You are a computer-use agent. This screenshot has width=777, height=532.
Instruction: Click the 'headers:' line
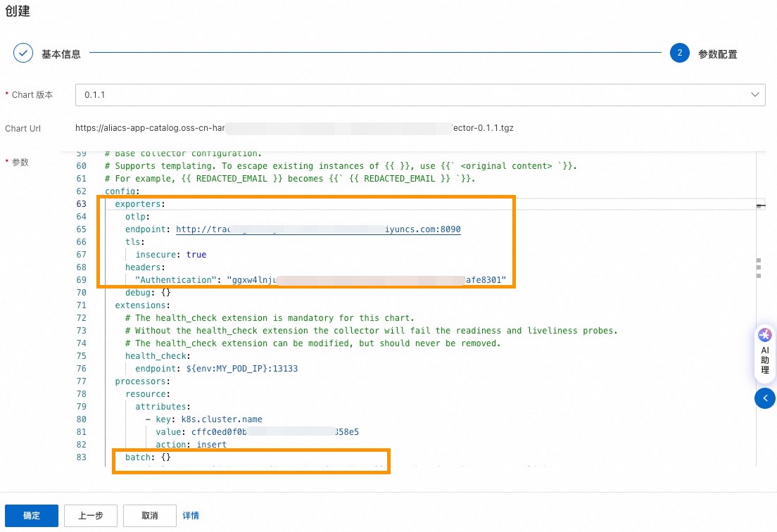click(x=145, y=267)
